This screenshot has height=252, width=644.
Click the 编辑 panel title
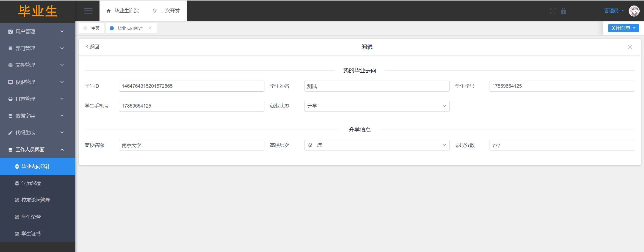click(367, 47)
